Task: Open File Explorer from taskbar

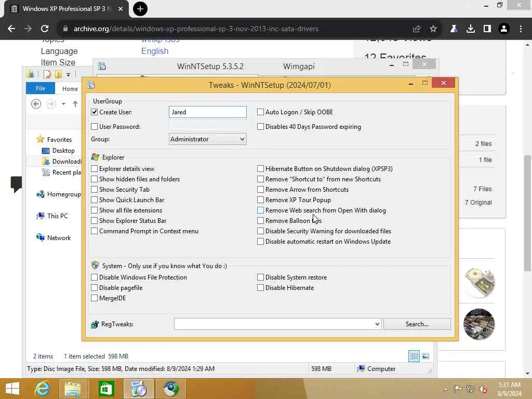Action: [73, 389]
